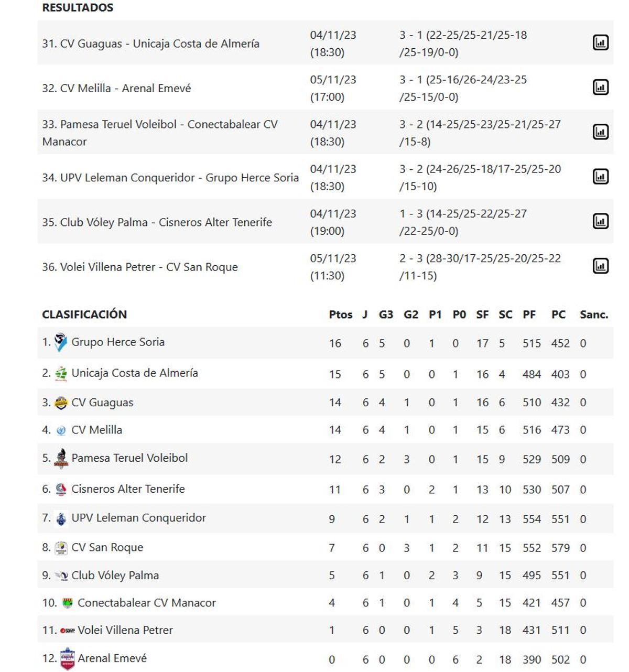Click stats chart icon for Club Vóley Palma match

tap(601, 222)
